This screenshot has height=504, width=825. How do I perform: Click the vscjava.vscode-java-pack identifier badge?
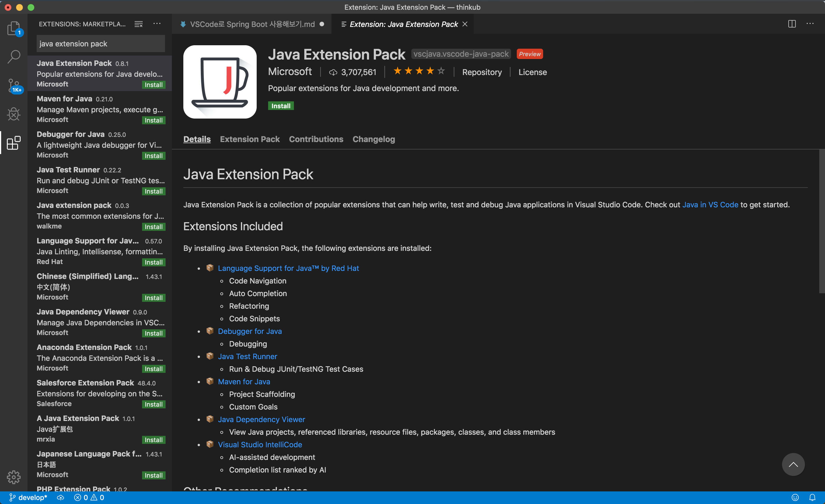(x=461, y=54)
